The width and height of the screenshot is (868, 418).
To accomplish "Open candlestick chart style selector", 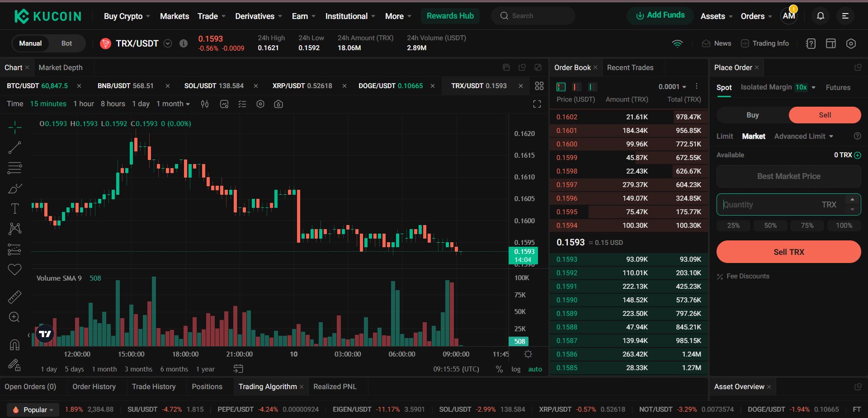I will pos(205,104).
